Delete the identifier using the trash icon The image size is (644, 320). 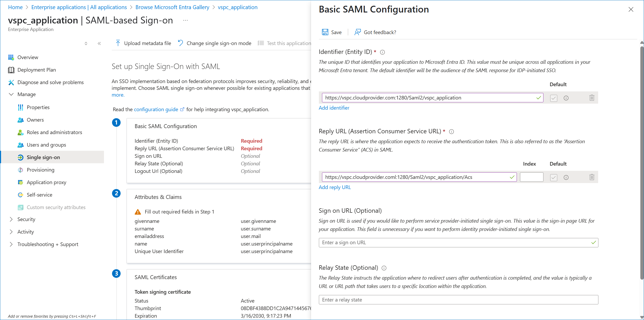(x=592, y=98)
